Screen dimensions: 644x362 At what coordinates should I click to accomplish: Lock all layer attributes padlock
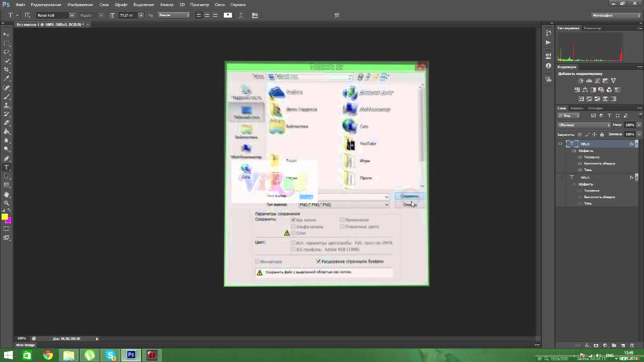[602, 134]
